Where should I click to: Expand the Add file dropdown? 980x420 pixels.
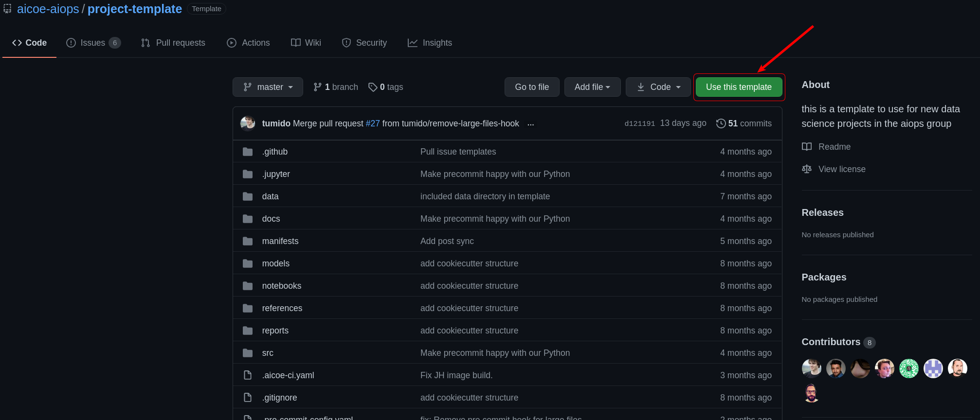tap(592, 87)
